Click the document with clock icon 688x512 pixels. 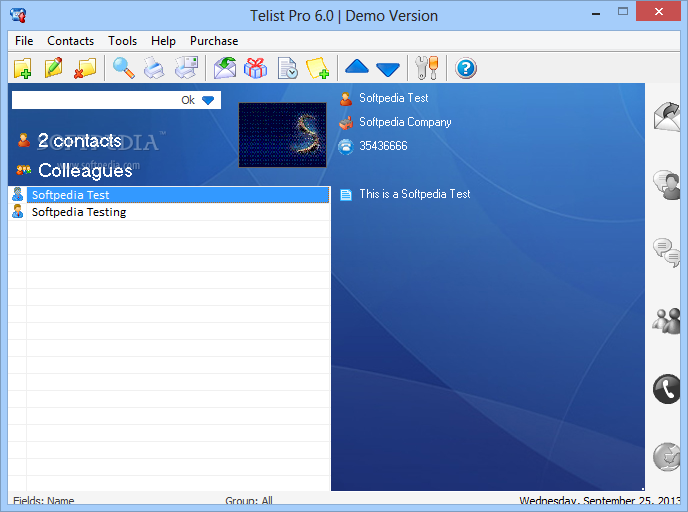point(288,68)
